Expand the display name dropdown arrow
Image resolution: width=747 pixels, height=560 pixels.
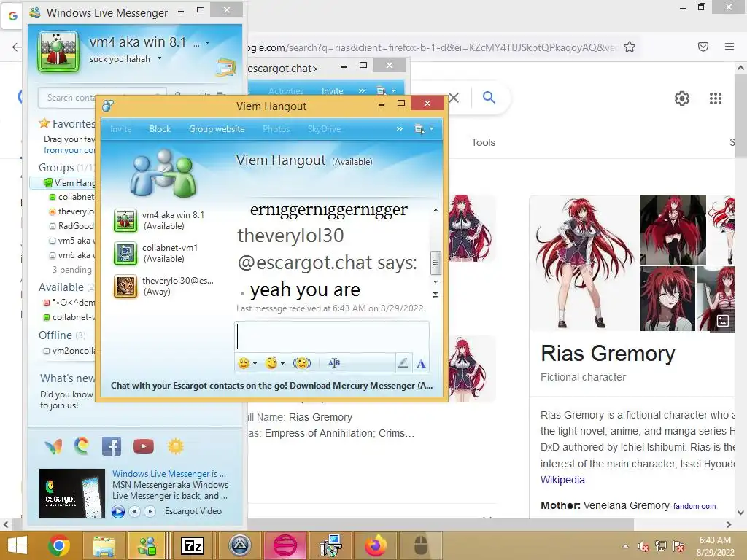[x=208, y=43]
